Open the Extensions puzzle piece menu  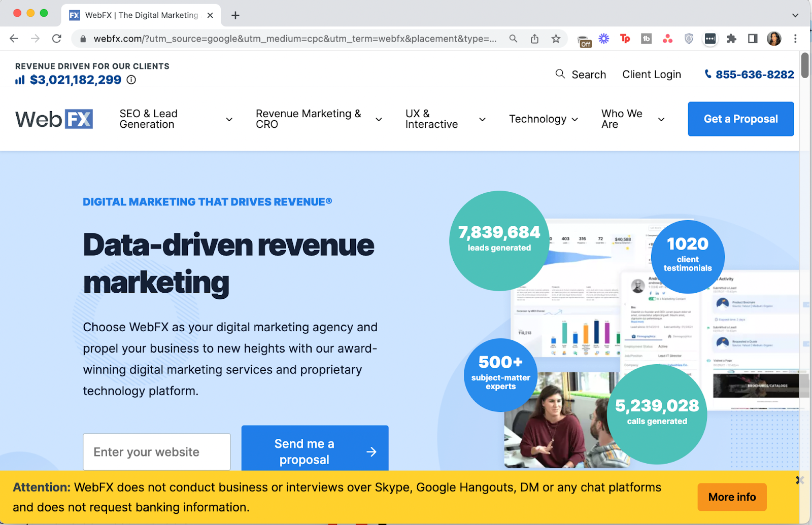732,39
